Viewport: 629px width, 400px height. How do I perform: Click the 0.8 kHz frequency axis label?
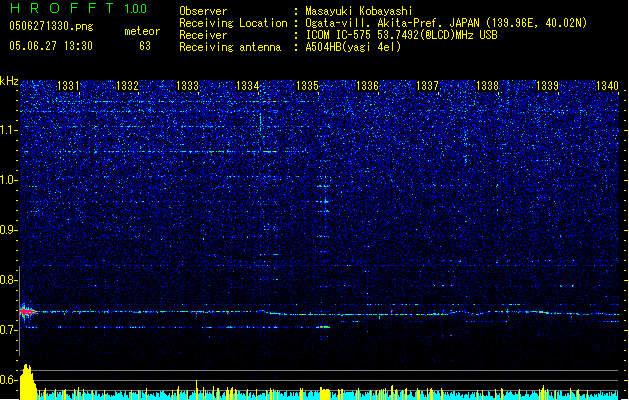coord(8,280)
